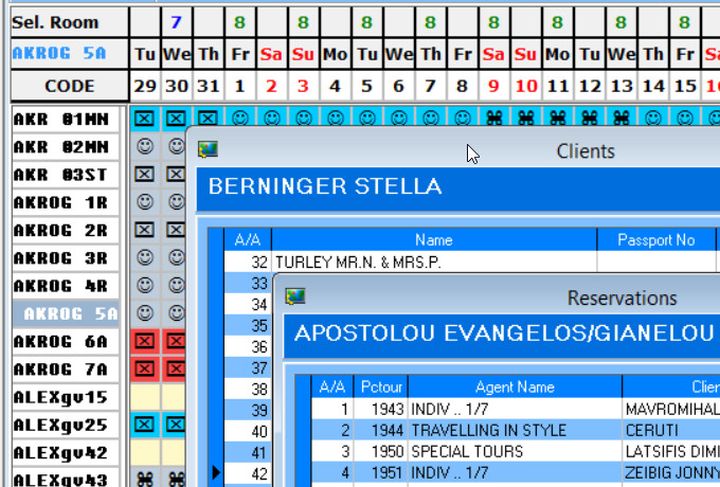Select crossed-box cell for AKR 01MN on date 31
This screenshot has width=720, height=487.
208,118
